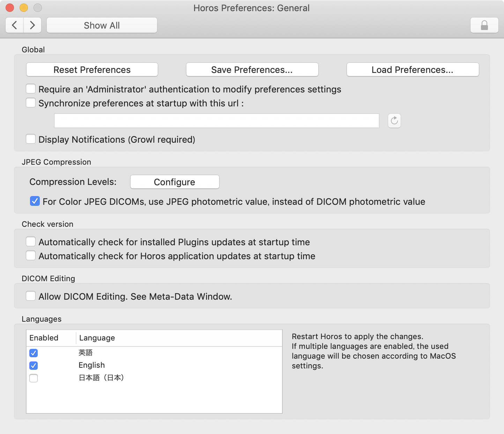Click Reset Preferences button
Viewport: 504px width, 434px height.
[x=92, y=70]
